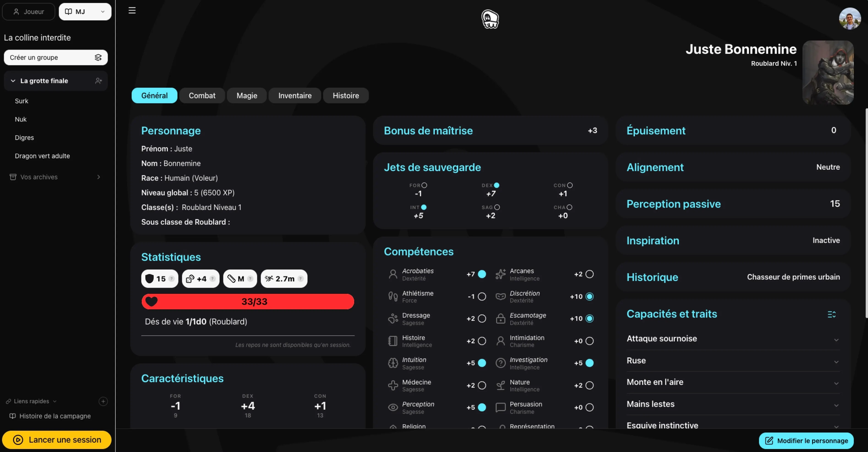Screen dimensions: 868x452
Task: Click the Dressage paw icon
Action: click(x=393, y=319)
